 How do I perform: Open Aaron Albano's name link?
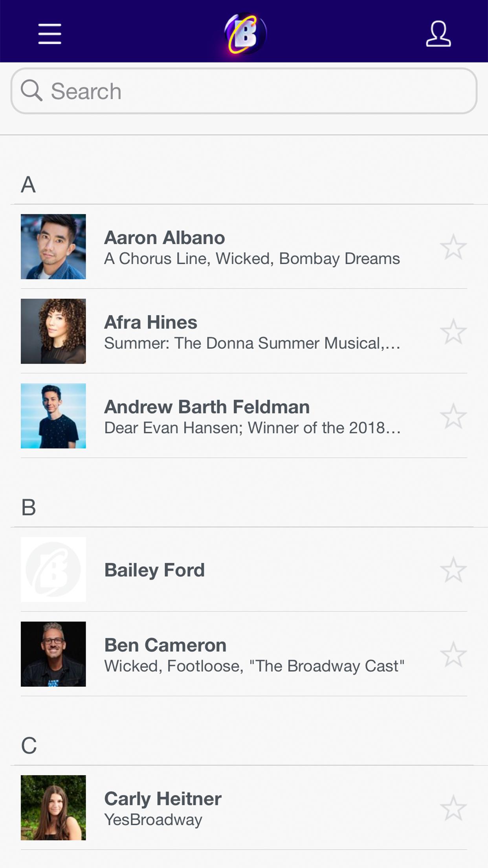[x=165, y=237]
